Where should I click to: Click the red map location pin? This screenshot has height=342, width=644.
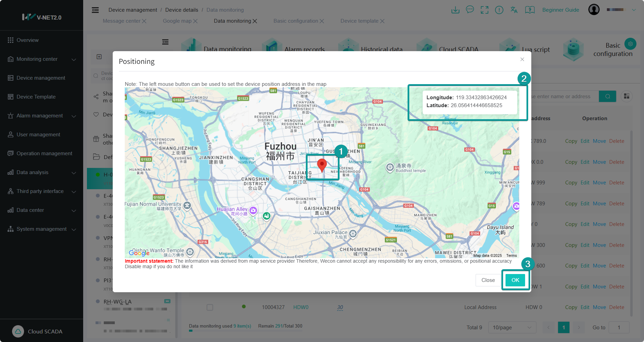coord(322,166)
